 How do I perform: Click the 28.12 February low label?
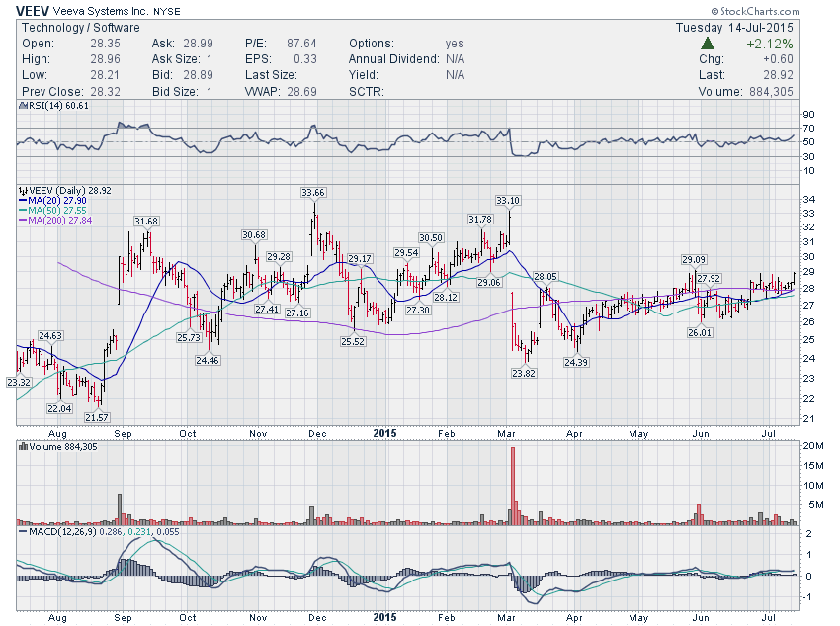pos(446,297)
